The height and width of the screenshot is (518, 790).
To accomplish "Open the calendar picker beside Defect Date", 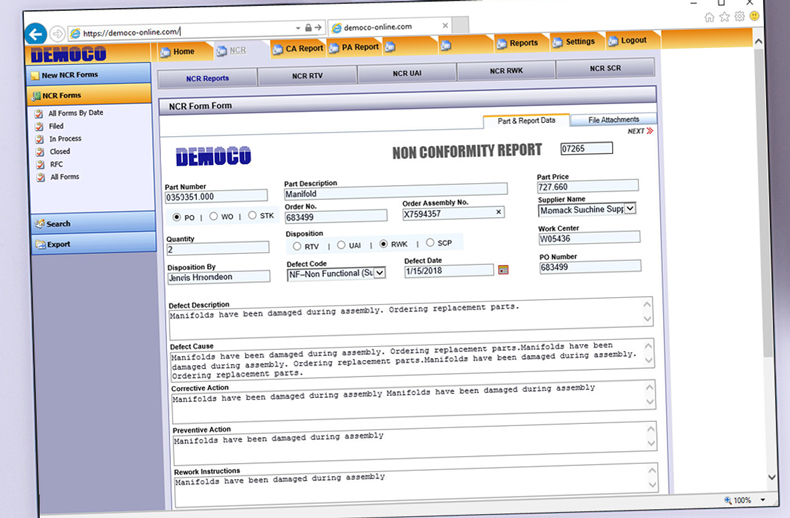I will coord(503,269).
